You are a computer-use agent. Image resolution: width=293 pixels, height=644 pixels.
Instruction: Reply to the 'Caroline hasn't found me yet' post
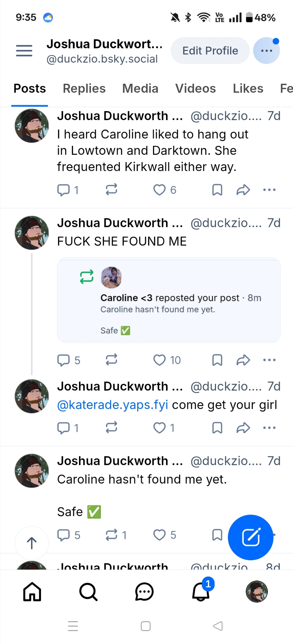tap(63, 535)
